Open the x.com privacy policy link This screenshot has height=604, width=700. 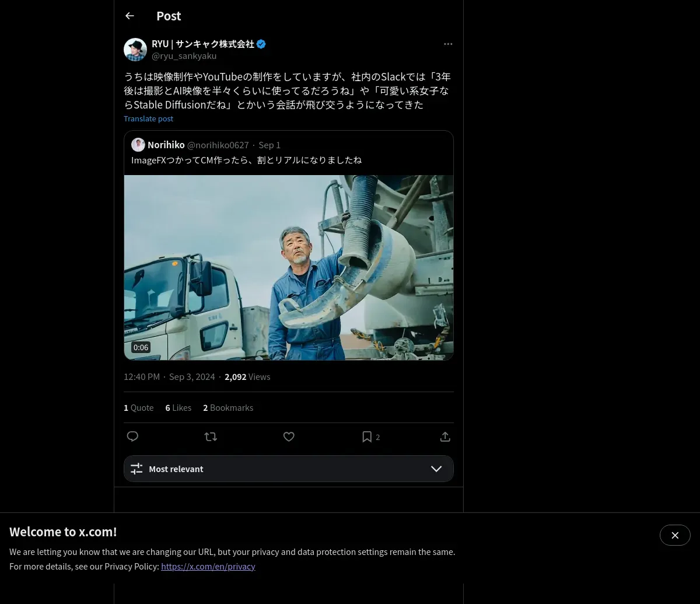tap(208, 566)
